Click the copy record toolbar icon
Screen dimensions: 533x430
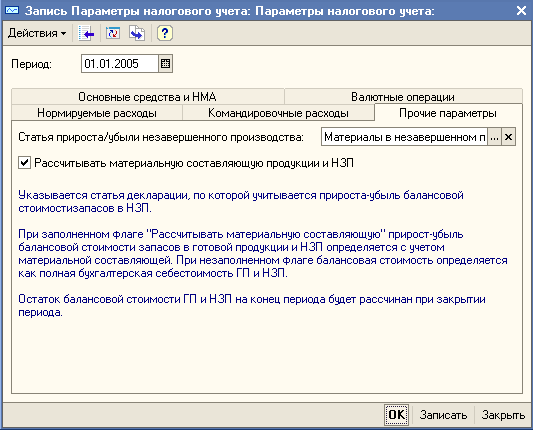pyautogui.click(x=137, y=33)
